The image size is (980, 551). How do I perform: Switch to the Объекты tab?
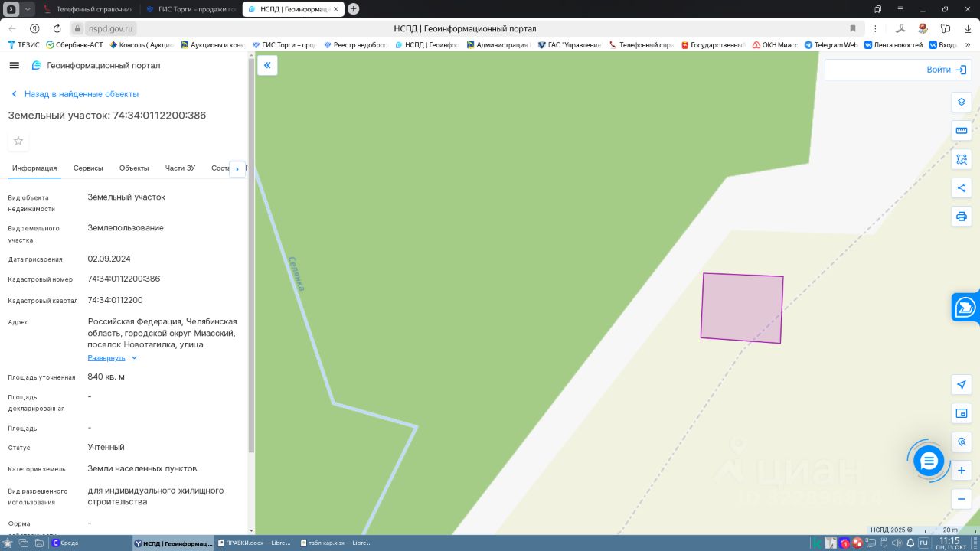click(x=134, y=168)
